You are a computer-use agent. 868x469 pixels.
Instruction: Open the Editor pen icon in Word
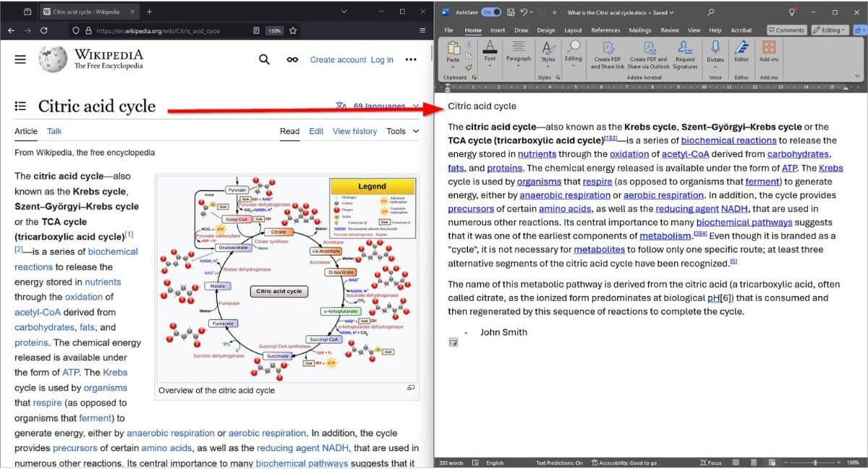pos(741,48)
